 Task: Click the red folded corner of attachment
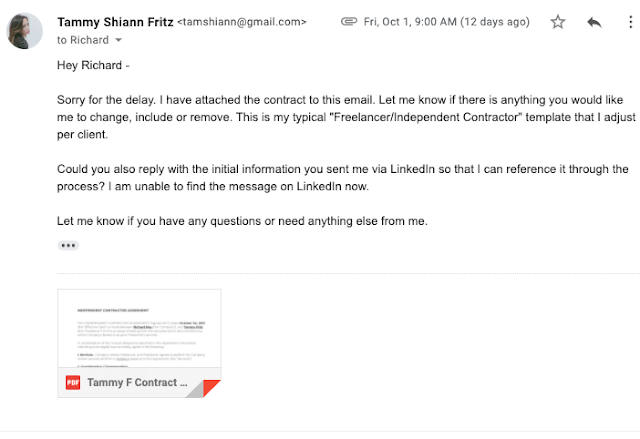pyautogui.click(x=211, y=388)
